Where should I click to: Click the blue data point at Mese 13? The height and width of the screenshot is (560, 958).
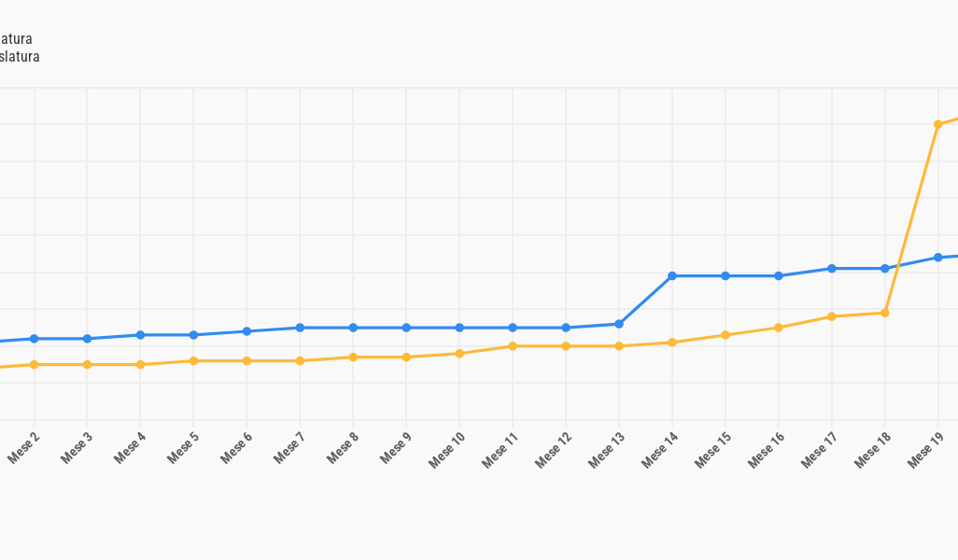[619, 324]
